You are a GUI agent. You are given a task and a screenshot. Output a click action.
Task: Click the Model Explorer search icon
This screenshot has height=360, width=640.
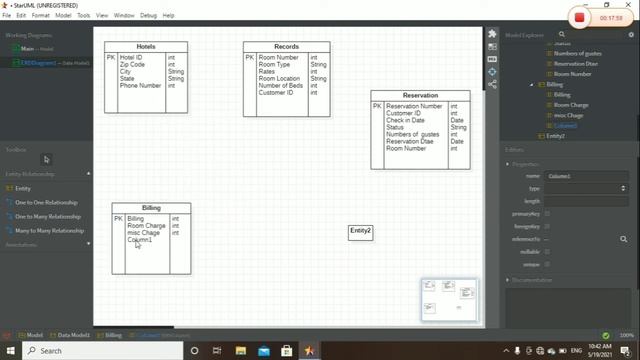[x=562, y=35]
